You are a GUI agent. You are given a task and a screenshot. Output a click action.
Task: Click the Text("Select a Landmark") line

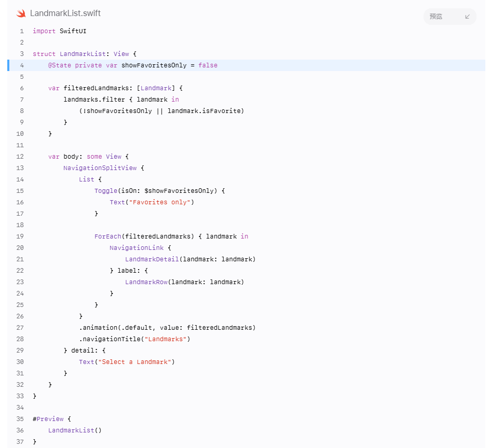point(127,362)
